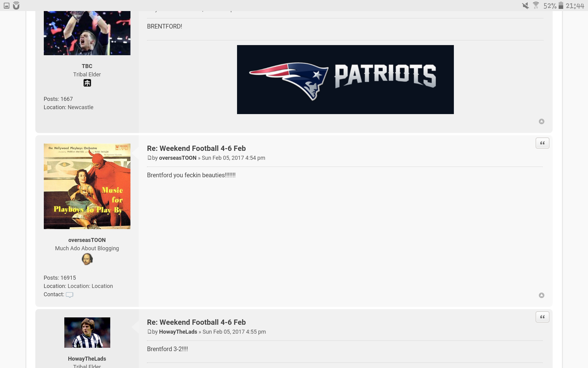Tap the 52% battery percentage
This screenshot has width=588, height=368.
tap(550, 6)
